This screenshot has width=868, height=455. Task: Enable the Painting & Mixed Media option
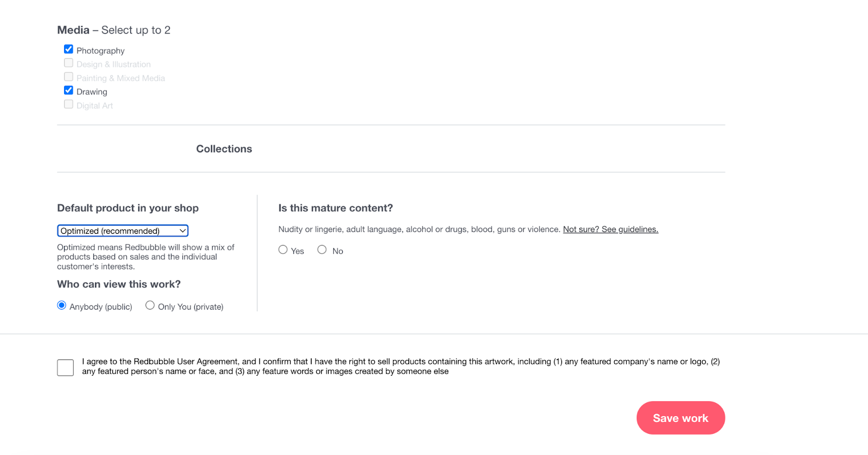[68, 76]
